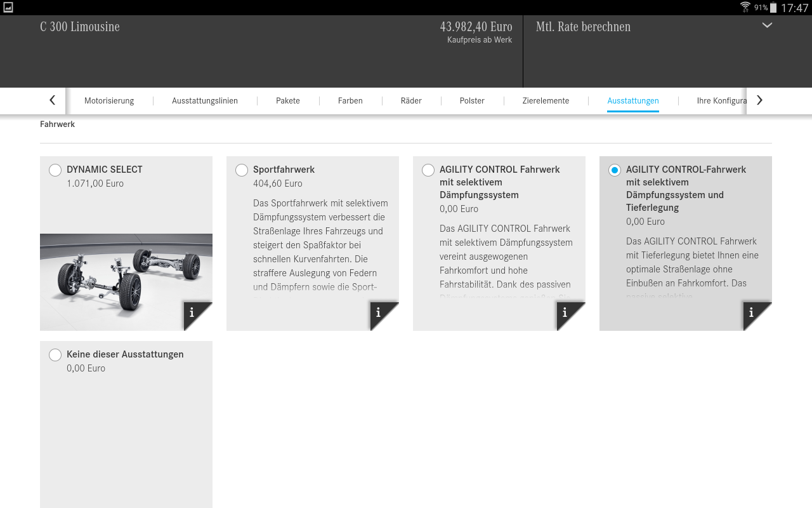Viewport: 812px width, 508px height.
Task: Select AGILITY CONTROL Fahrwerk mit selektivem Dämpfungssystem
Action: coord(428,170)
